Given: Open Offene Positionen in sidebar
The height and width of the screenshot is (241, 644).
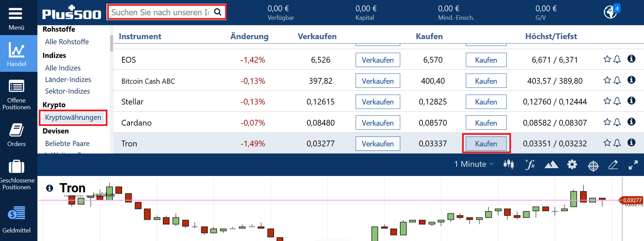Looking at the screenshot, I should coord(16,95).
